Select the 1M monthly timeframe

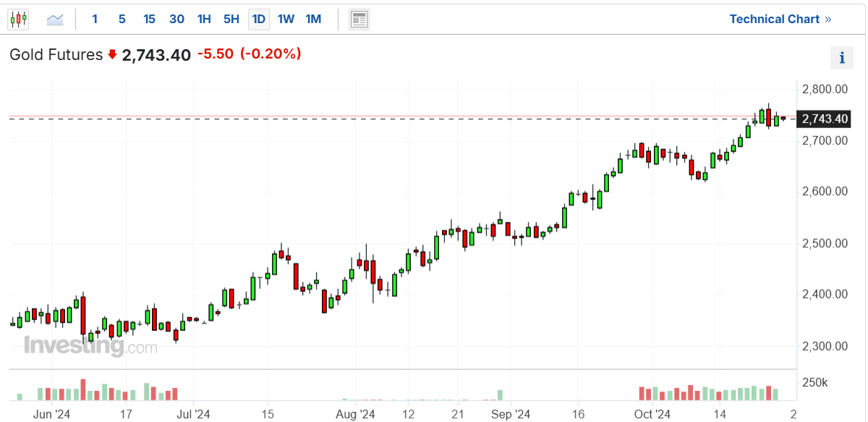click(313, 20)
